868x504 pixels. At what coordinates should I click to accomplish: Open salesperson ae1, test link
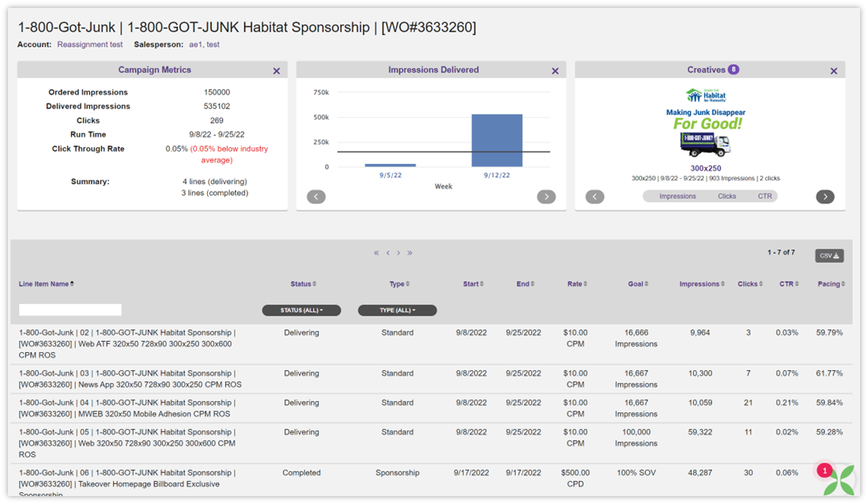[x=204, y=44]
